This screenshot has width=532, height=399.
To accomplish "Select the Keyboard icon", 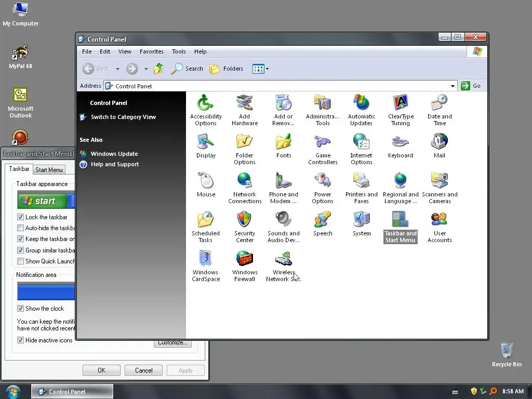I will tap(401, 141).
